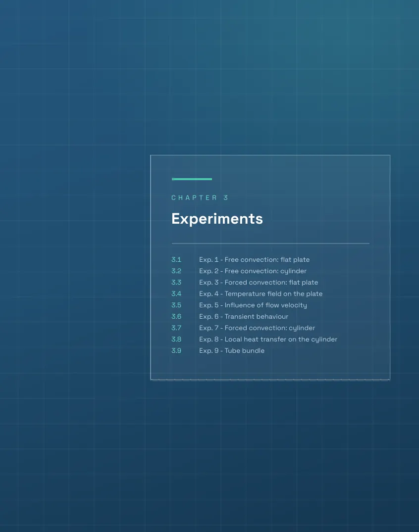This screenshot has width=419, height=532.
Task: Click section number 3.1
Action: tap(176, 259)
